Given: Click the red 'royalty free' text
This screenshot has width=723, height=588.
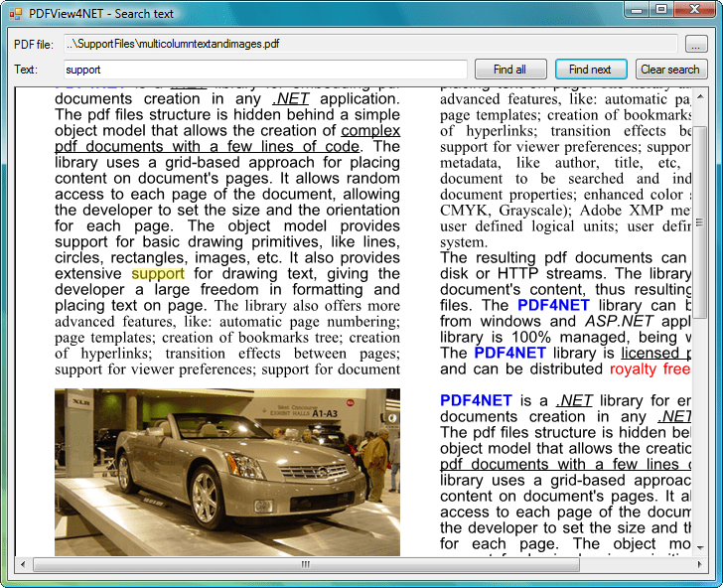Looking at the screenshot, I should 650,368.
